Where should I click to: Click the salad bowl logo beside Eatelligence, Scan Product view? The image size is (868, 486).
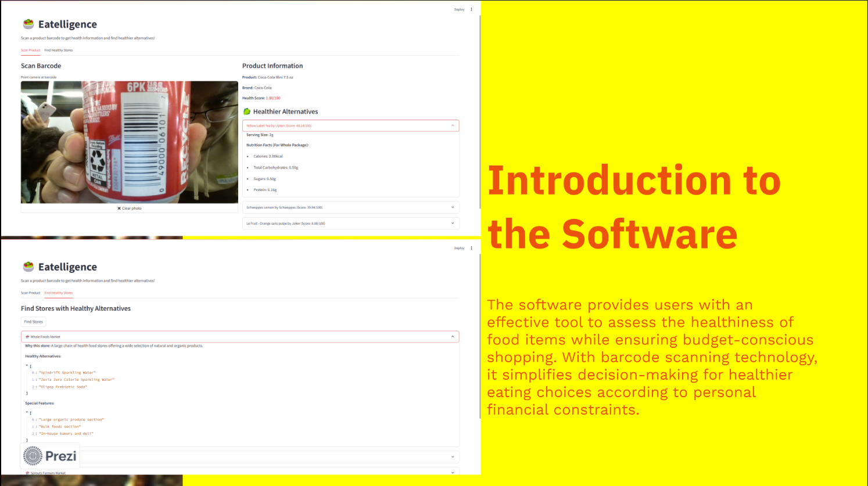28,24
